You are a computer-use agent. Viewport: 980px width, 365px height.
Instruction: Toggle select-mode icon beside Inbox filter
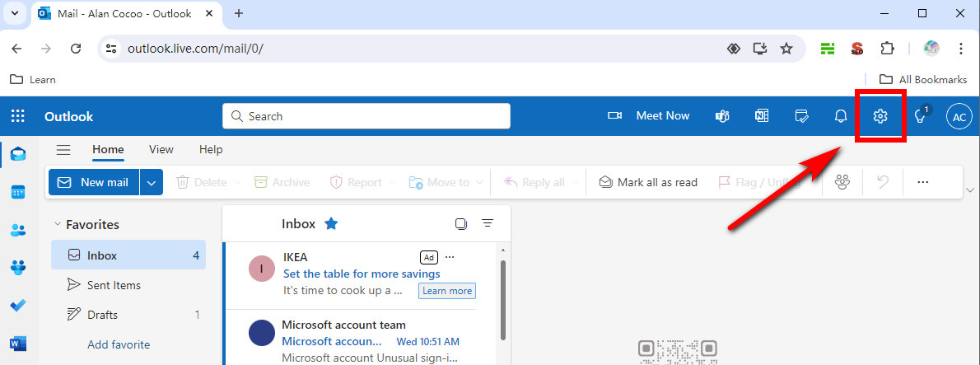[461, 223]
